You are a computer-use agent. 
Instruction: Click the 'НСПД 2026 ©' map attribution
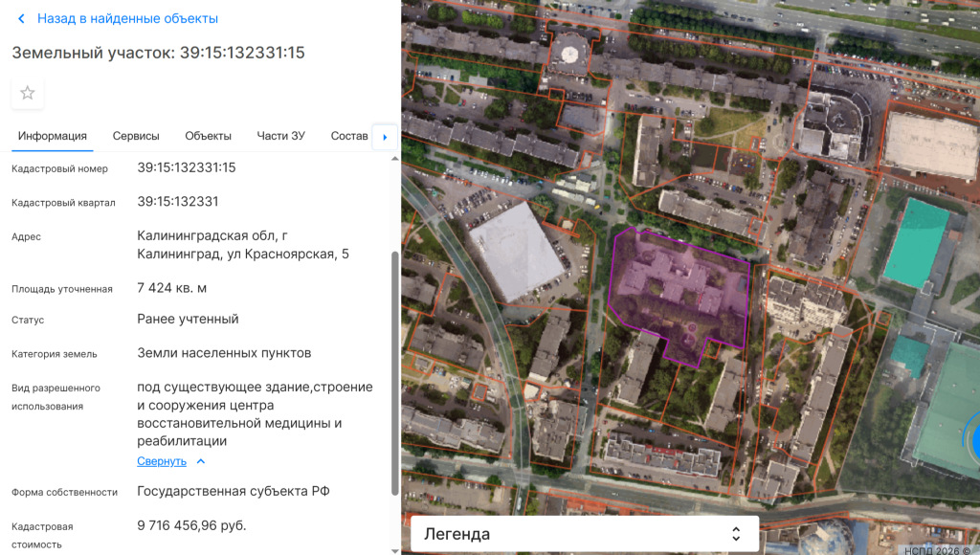click(x=937, y=549)
